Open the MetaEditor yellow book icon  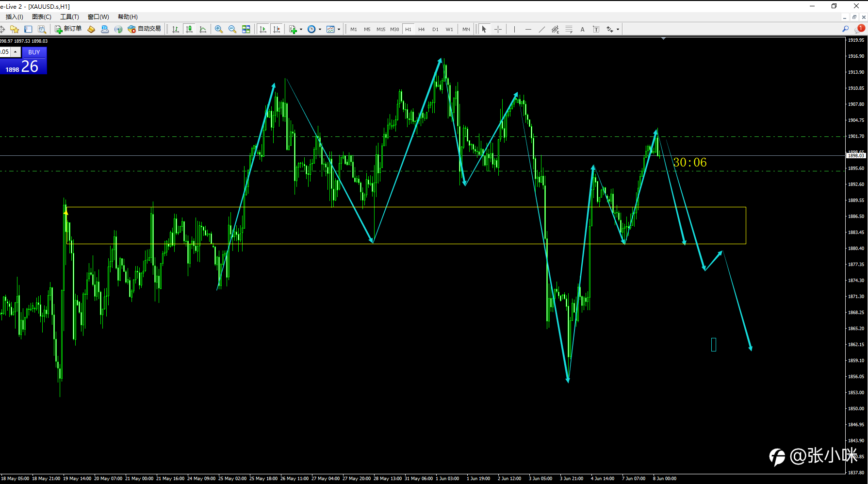[x=91, y=29]
